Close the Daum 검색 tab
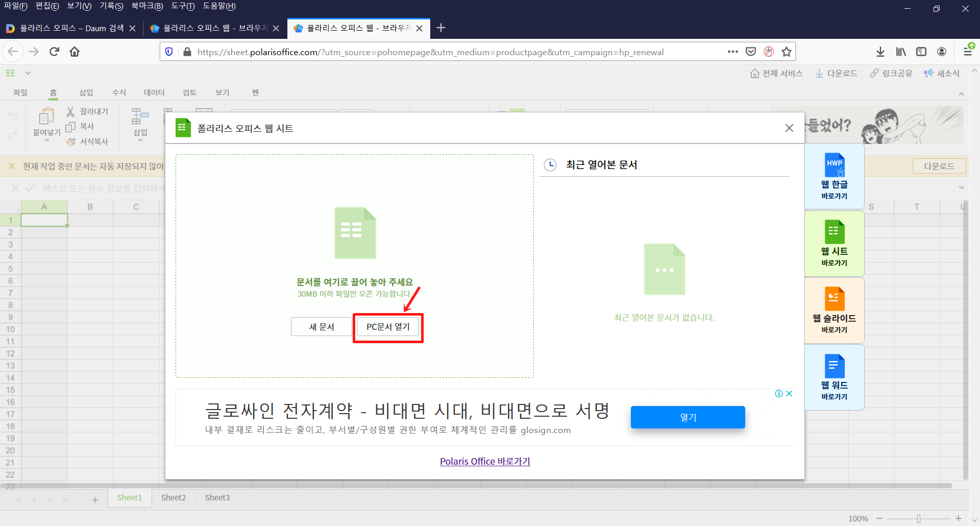This screenshot has width=980, height=526. pyautogui.click(x=132, y=28)
